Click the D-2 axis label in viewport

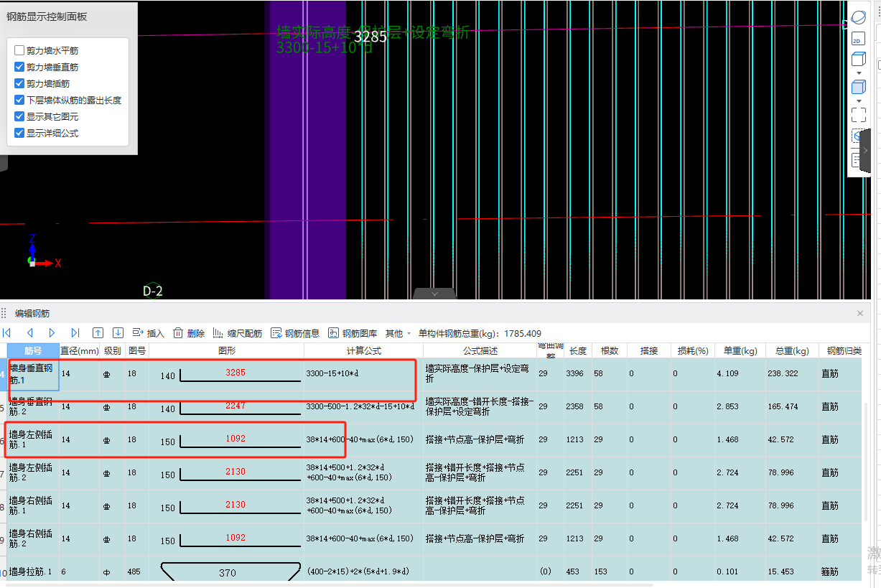(x=153, y=291)
